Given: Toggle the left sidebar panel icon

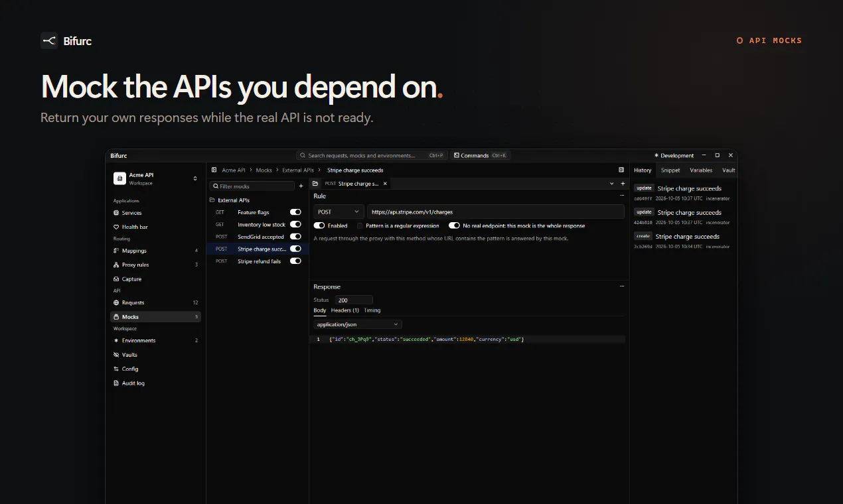Looking at the screenshot, I should (x=214, y=170).
